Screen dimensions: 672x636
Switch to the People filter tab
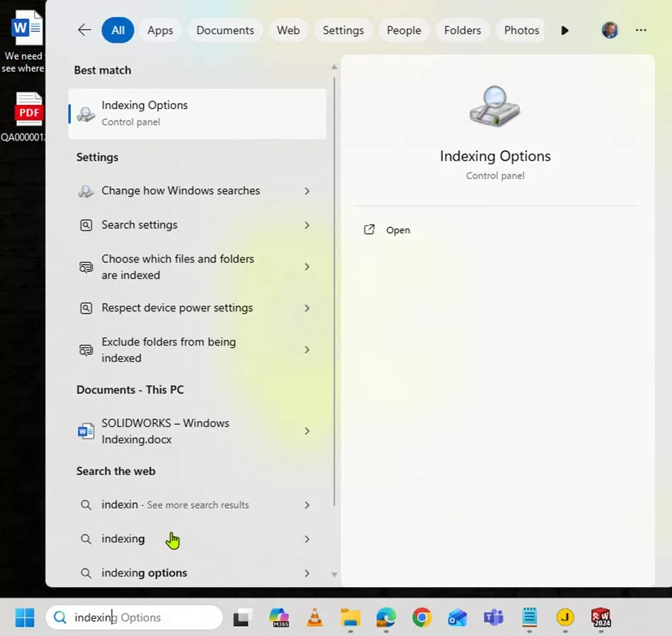[x=404, y=30]
